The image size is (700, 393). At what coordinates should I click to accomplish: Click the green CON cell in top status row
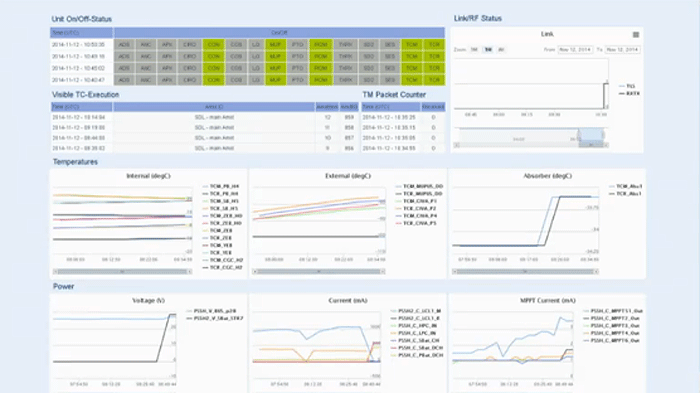point(214,45)
